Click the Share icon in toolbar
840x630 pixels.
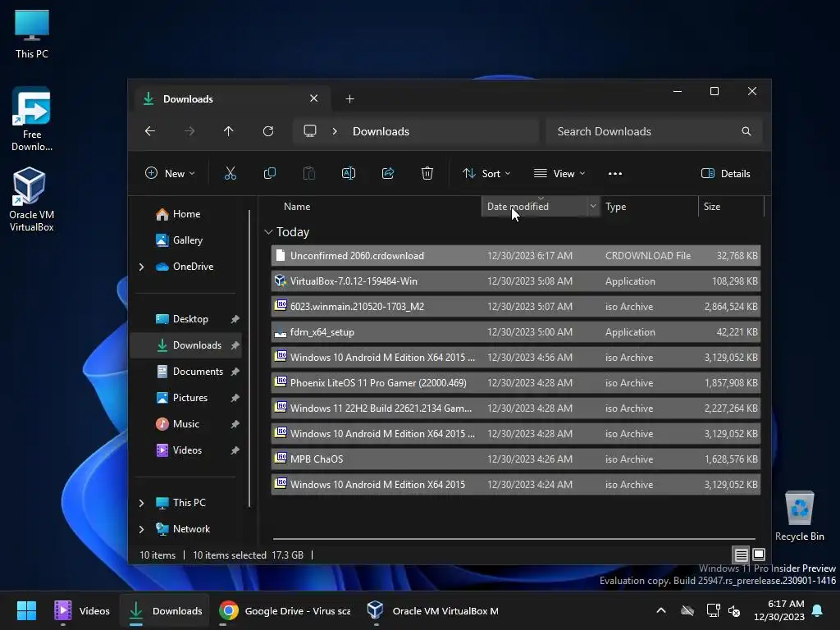388,173
